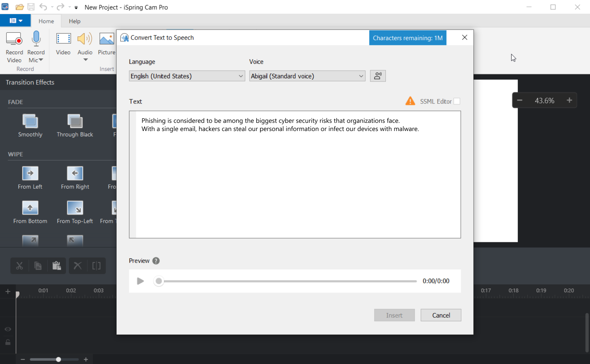Screen dimensions: 590x364
Task: Click the Paste clipboard icon in timeline toolbar
Action: [57, 266]
